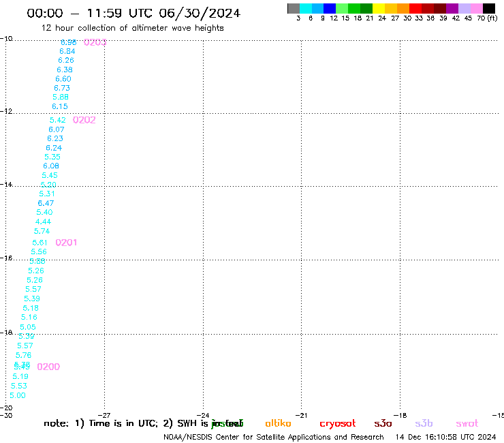Click wave height value 6.24

click(54, 148)
